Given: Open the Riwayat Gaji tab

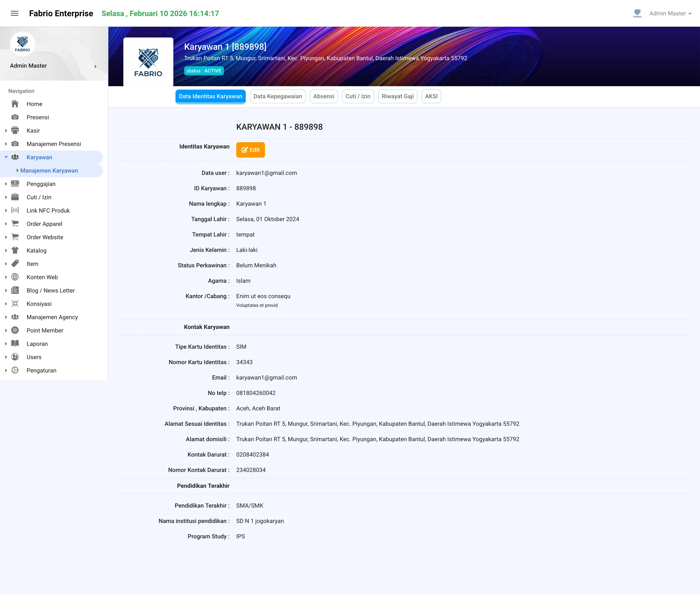Looking at the screenshot, I should click(x=397, y=96).
